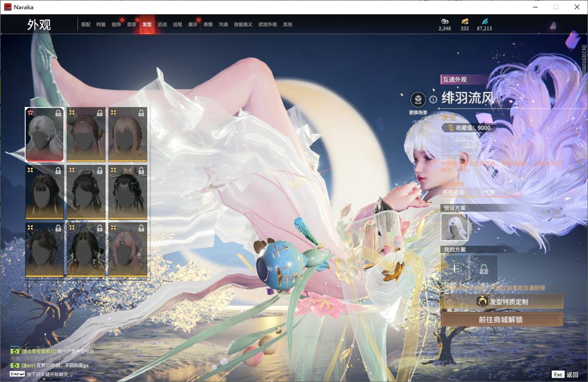Click Esc 返回 to go back
The width and height of the screenshot is (588, 382).
pos(565,374)
